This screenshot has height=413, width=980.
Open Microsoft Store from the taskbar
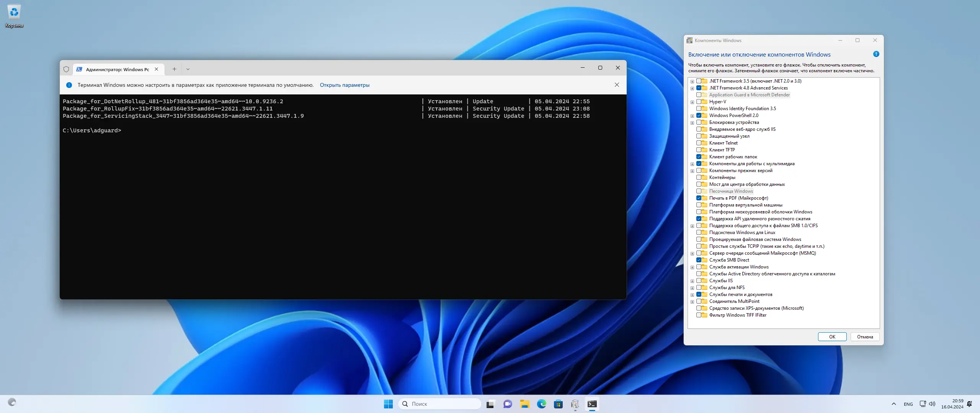[x=558, y=404]
